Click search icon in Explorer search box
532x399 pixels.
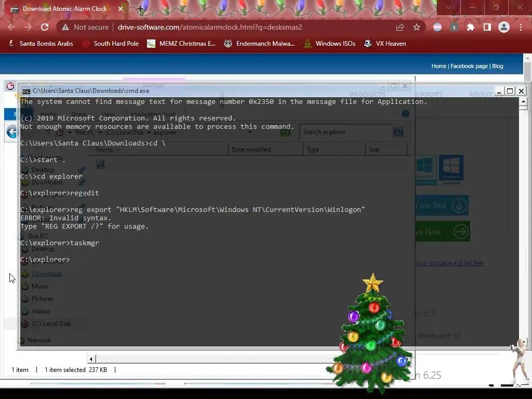(398, 131)
